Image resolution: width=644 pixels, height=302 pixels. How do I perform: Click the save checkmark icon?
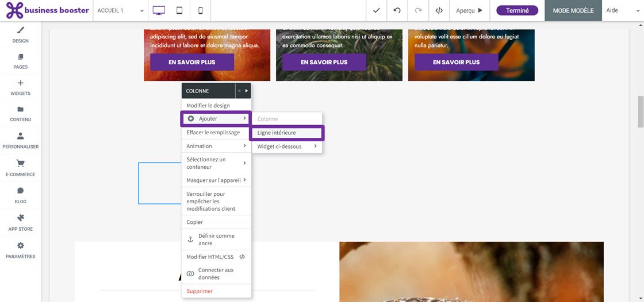(x=376, y=10)
